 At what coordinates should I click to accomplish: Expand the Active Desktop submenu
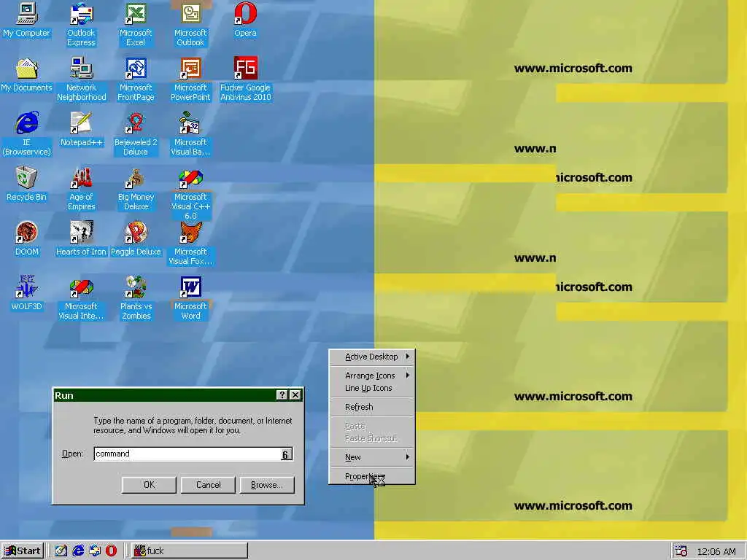[371, 357]
